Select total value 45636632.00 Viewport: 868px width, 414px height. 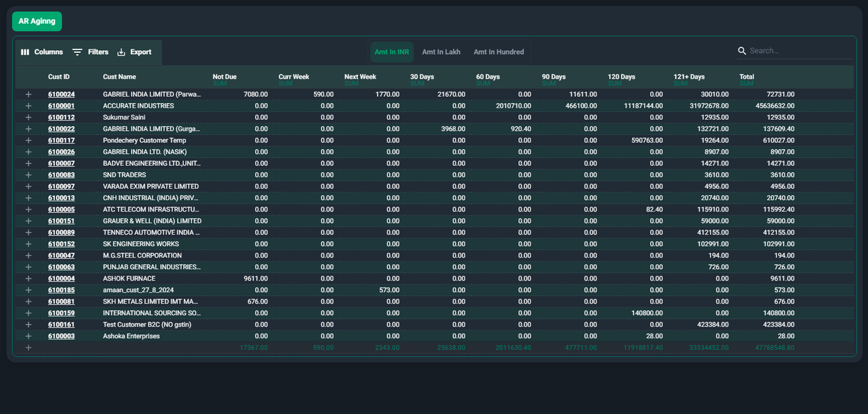pos(775,106)
